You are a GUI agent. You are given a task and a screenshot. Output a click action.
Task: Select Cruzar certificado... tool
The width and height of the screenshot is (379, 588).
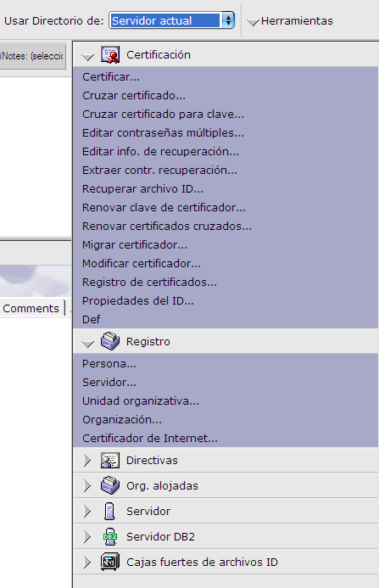[x=134, y=96]
